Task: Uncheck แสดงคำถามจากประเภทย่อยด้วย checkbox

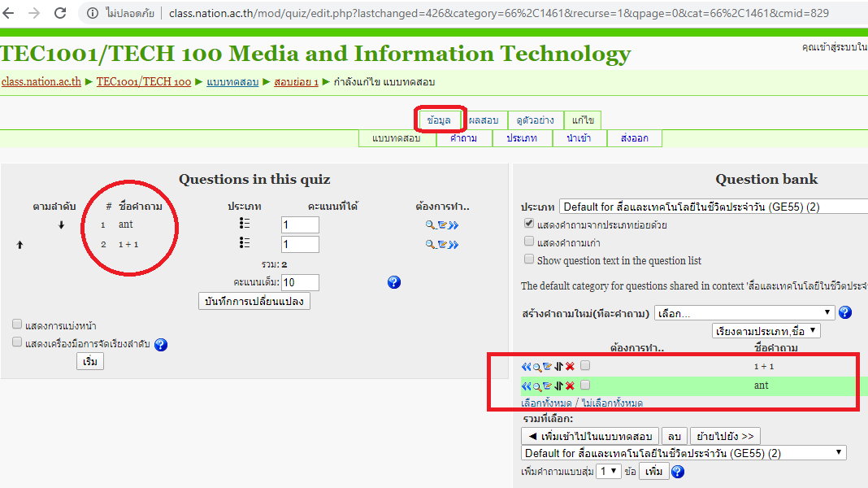Action: tap(529, 223)
